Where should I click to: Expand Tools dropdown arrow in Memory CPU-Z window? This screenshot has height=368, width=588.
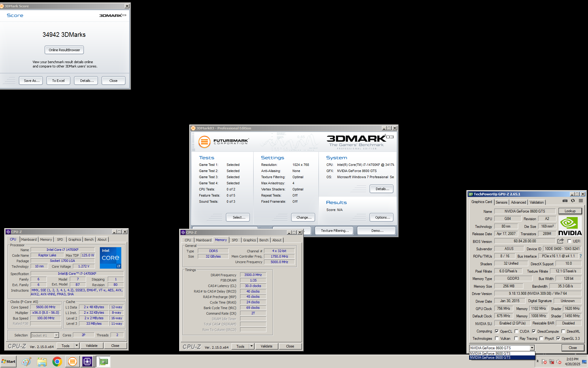pos(251,346)
